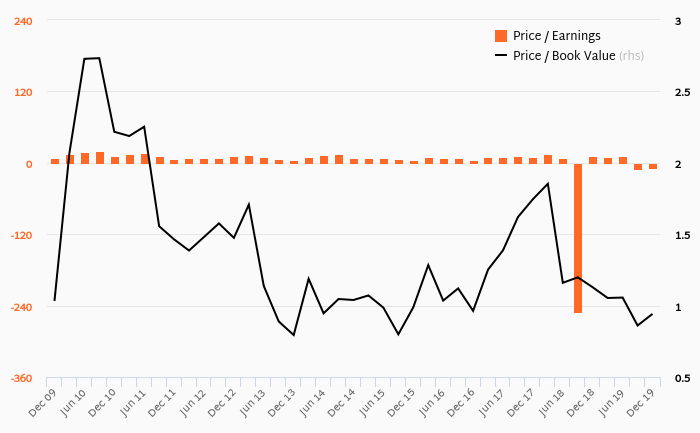Viewport: 700px width, 433px height.
Task: Select the -120 left axis value
Action: click(x=20, y=235)
